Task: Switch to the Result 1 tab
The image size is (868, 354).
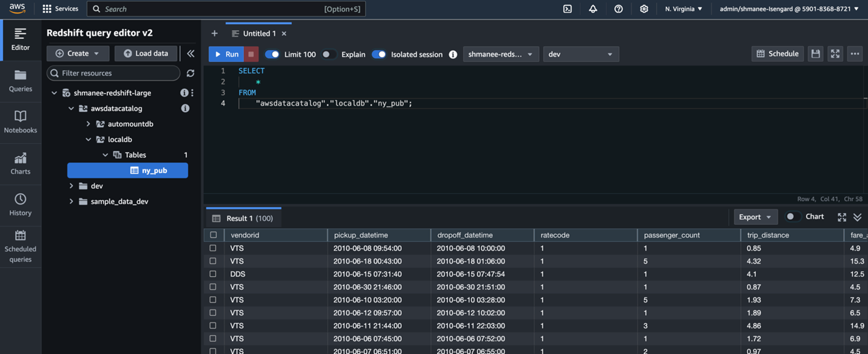Action: (243, 217)
